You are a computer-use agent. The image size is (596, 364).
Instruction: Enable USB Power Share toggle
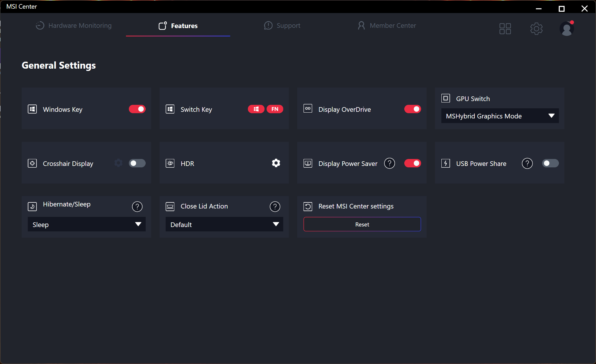pos(551,163)
